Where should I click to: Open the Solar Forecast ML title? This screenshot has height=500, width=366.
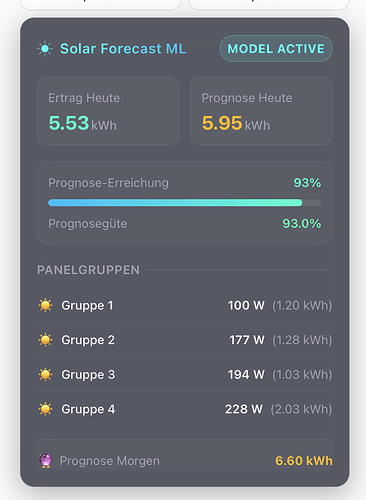tap(123, 49)
